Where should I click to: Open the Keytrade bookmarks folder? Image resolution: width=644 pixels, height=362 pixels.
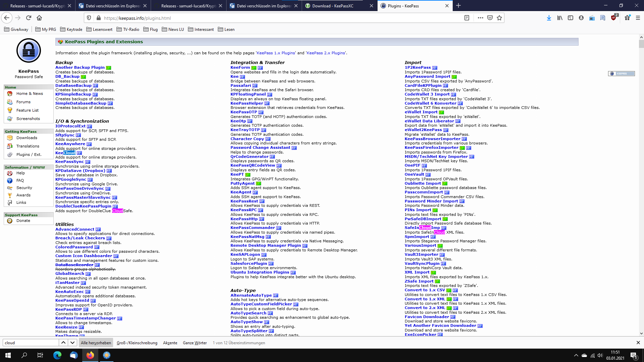point(71,29)
